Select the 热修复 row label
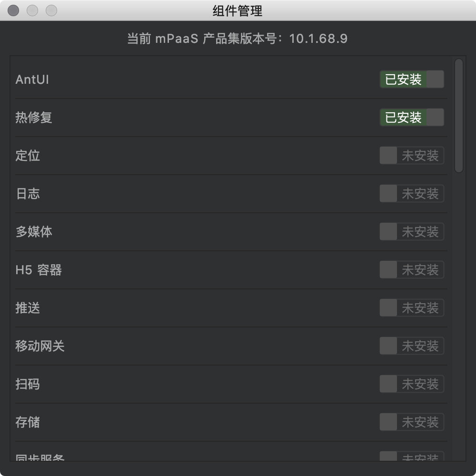The image size is (476, 476). click(34, 118)
